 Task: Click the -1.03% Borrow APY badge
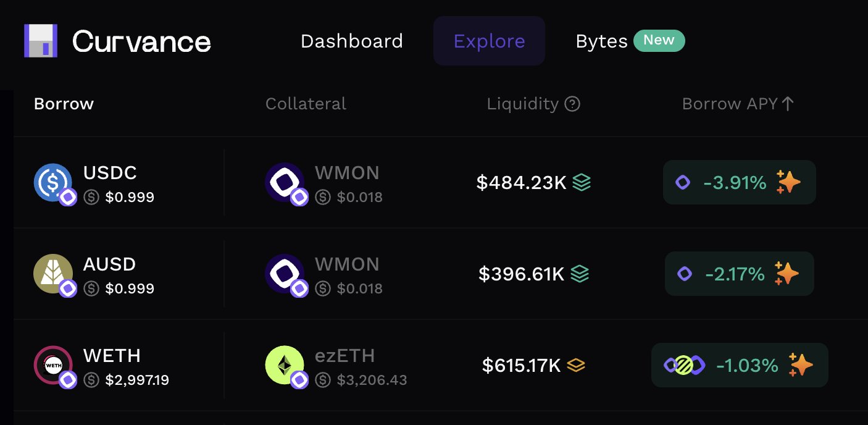click(739, 365)
